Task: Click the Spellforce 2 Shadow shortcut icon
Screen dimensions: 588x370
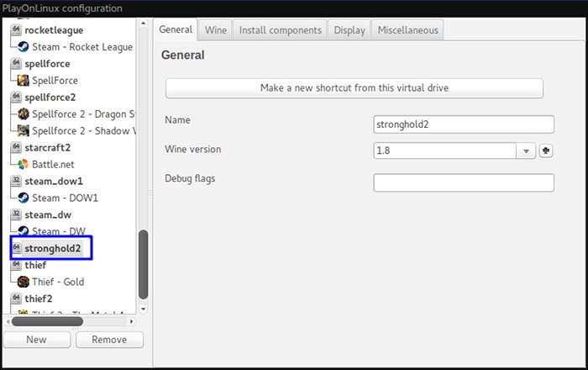Action: click(24, 130)
